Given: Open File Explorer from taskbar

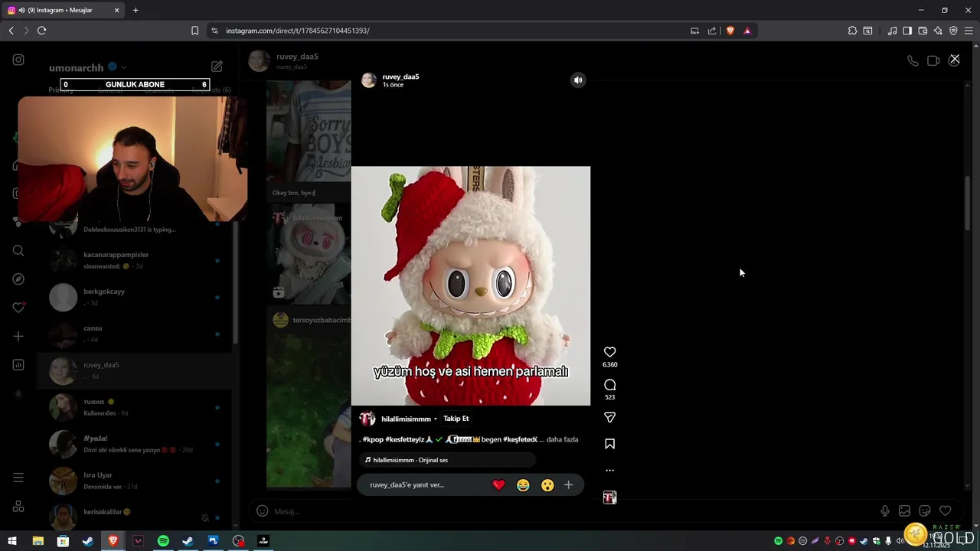Looking at the screenshot, I should pos(38,541).
